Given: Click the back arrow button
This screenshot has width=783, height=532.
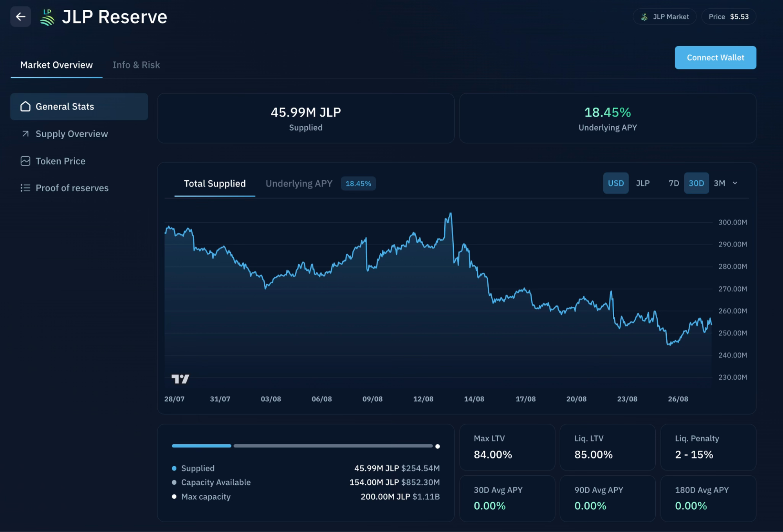Looking at the screenshot, I should click(20, 17).
